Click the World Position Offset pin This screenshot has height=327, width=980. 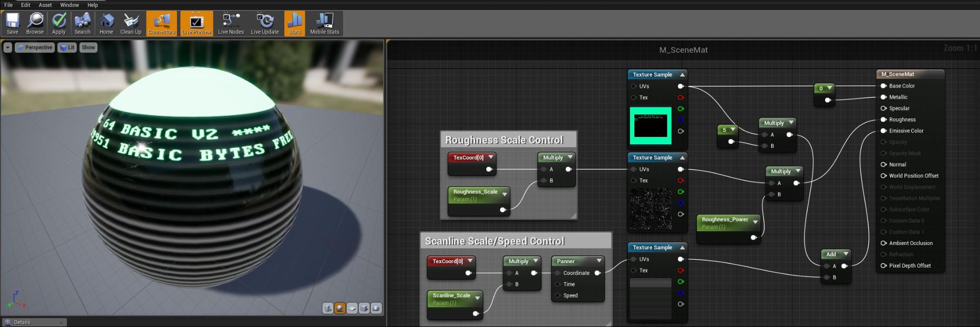(883, 176)
